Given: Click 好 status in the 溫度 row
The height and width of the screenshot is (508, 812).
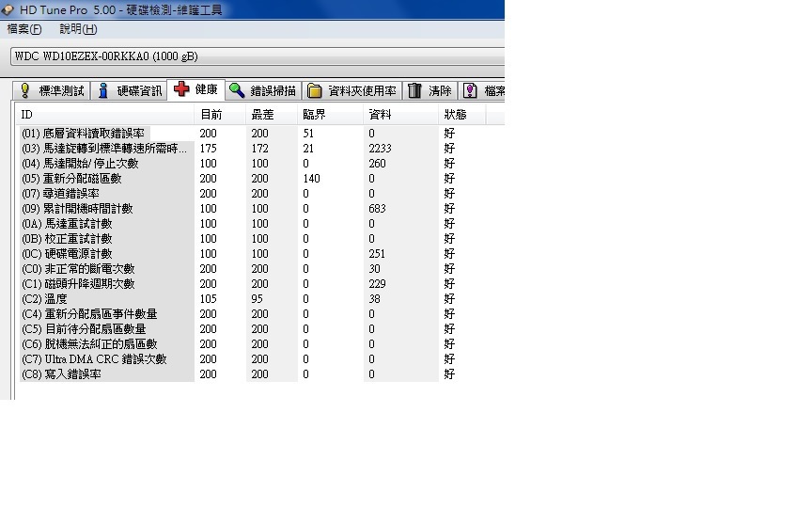Looking at the screenshot, I should tap(449, 298).
